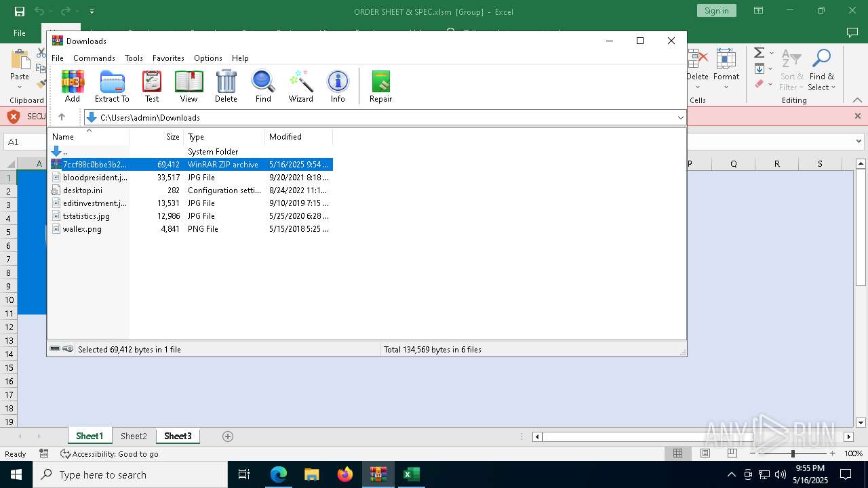This screenshot has width=868, height=488.
Task: Show archive Info
Action: [x=338, y=86]
